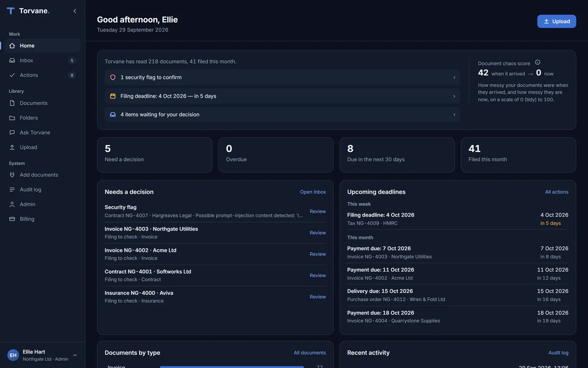The image size is (588, 368).
Task: Click the chaos score info icon
Action: click(538, 63)
